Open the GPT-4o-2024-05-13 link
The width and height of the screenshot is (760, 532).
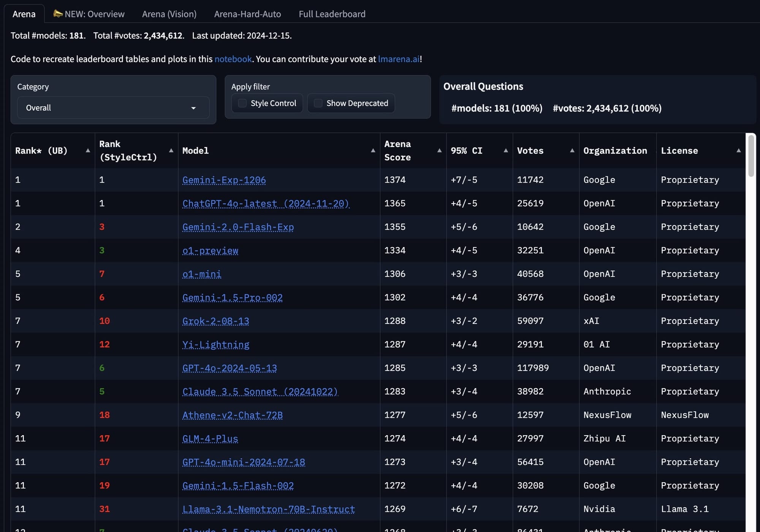[x=230, y=368]
